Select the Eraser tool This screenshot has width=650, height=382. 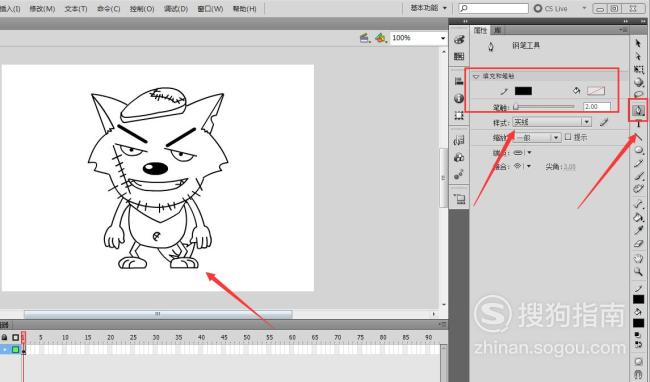pos(638,244)
